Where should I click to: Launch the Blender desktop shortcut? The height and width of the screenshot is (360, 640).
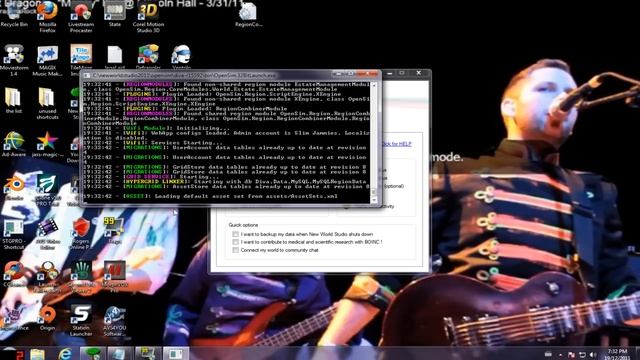[x=14, y=188]
